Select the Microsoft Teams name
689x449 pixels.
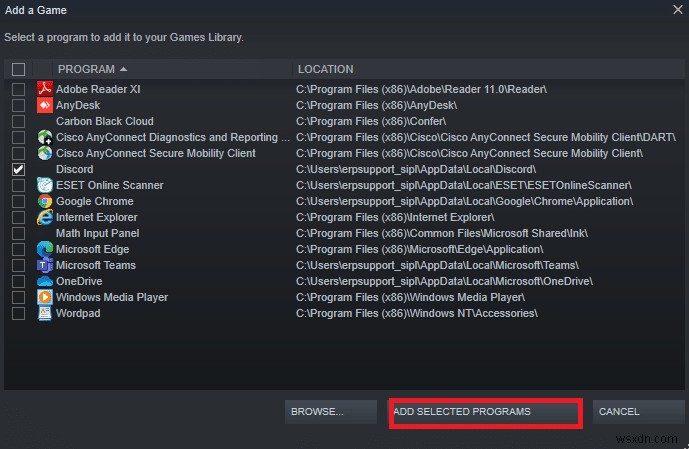96,265
